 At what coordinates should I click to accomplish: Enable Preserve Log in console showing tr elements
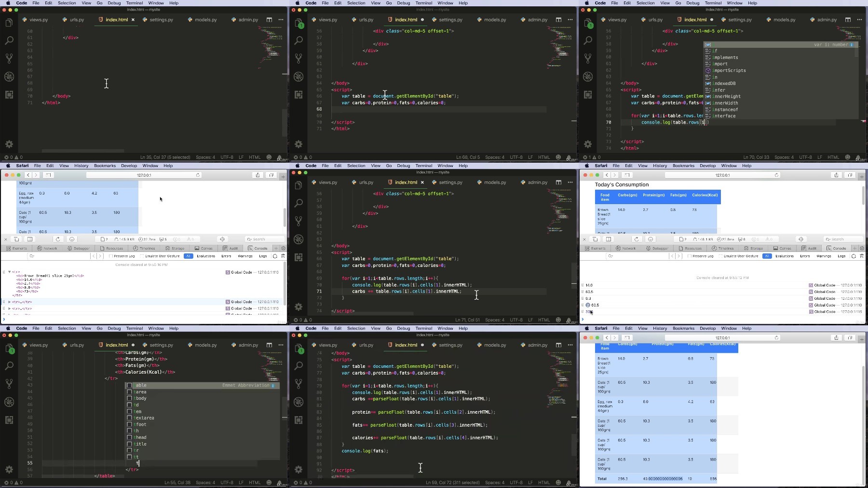coord(122,256)
